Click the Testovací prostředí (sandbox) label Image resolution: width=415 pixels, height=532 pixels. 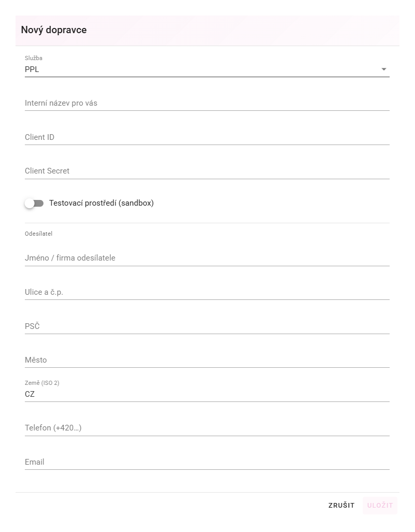coord(101,203)
